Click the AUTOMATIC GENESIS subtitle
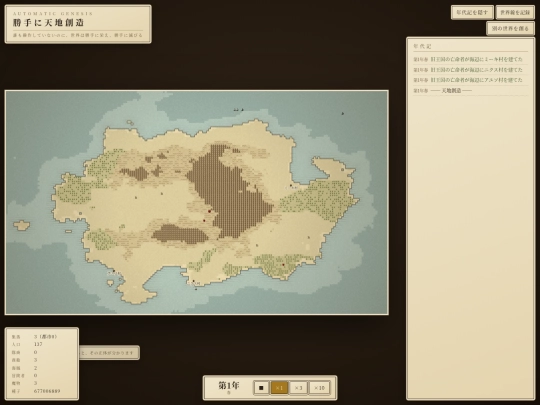This screenshot has width=540, height=405. click(x=53, y=13)
